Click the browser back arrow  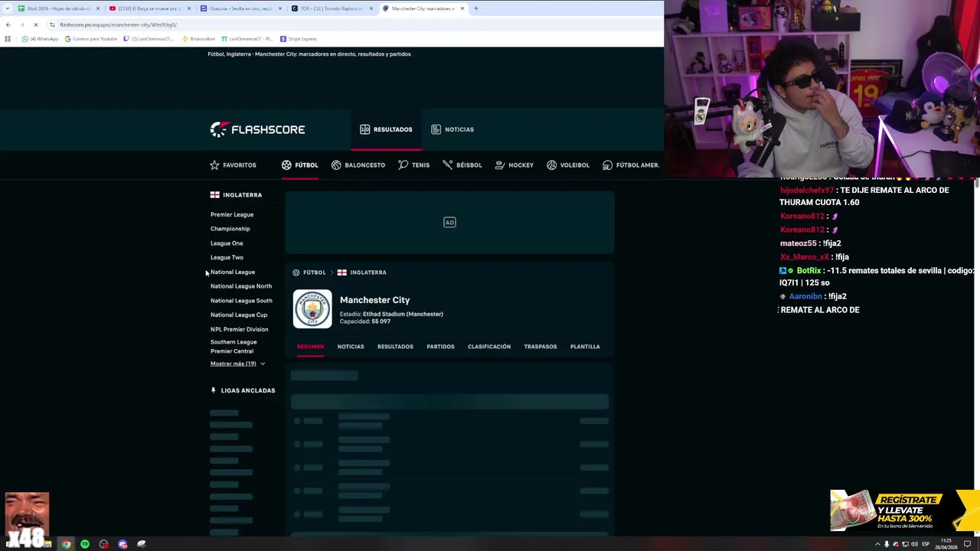coord(8,24)
